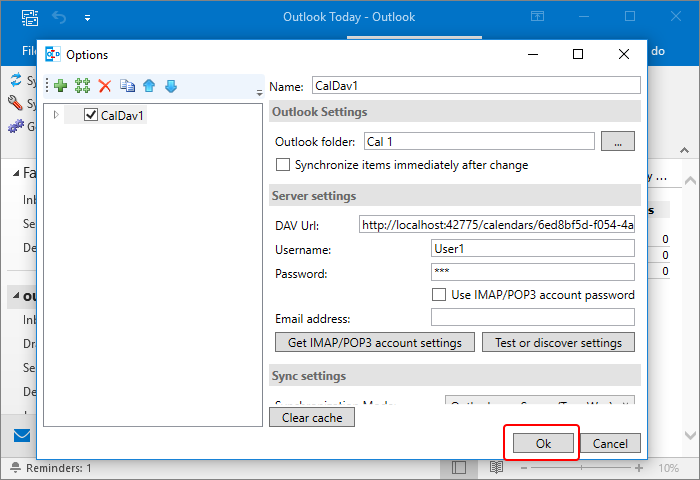The height and width of the screenshot is (480, 700).
Task: Uncheck the CalDav1 profile checkbox
Action: click(x=91, y=115)
